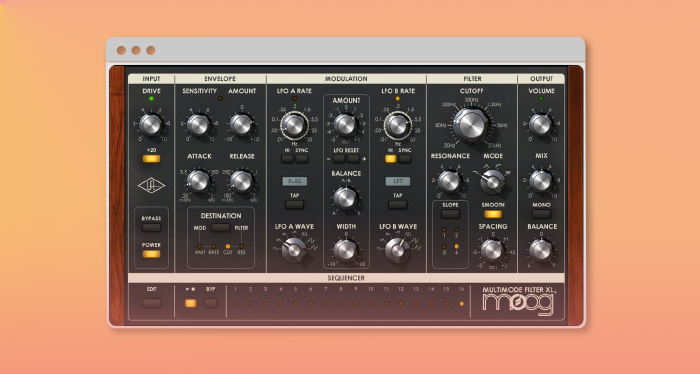This screenshot has width=700, height=374.
Task: Toggle the Bypass switch
Action: tap(151, 228)
